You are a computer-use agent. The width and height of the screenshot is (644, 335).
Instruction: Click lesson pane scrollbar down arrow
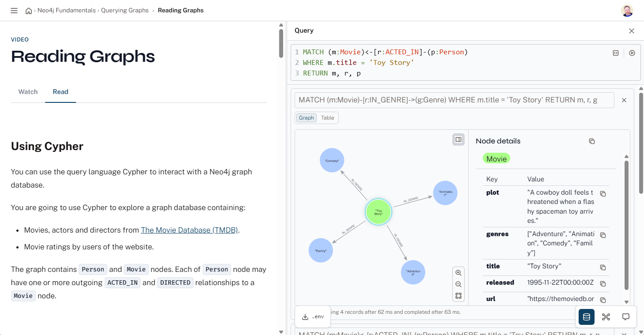(x=281, y=332)
